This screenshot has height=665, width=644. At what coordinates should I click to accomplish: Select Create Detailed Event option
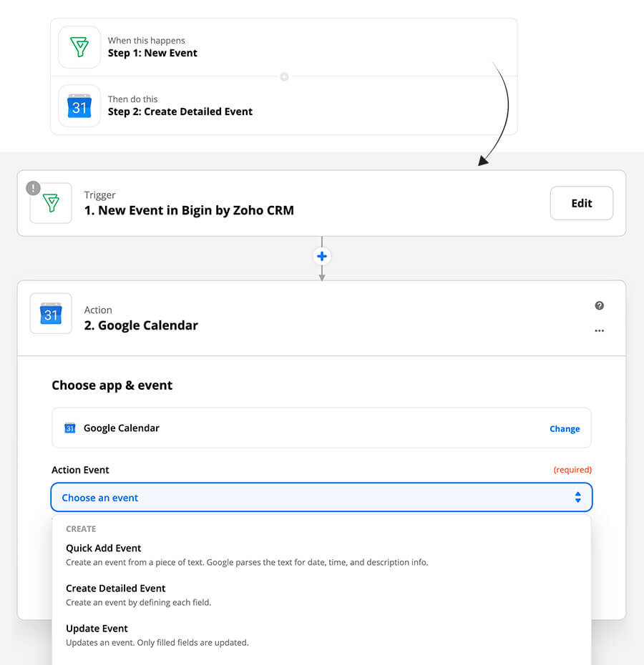pyautogui.click(x=116, y=588)
